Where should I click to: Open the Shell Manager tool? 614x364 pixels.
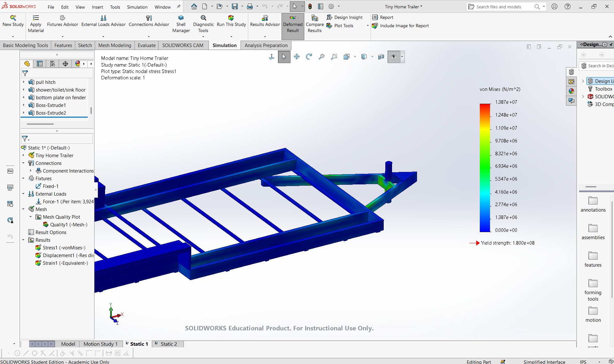(x=181, y=24)
